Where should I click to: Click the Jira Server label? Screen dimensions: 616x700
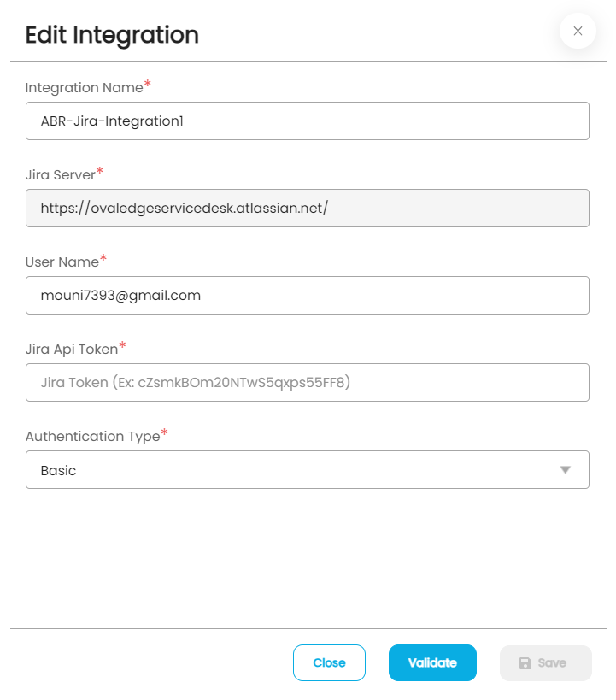[61, 174]
